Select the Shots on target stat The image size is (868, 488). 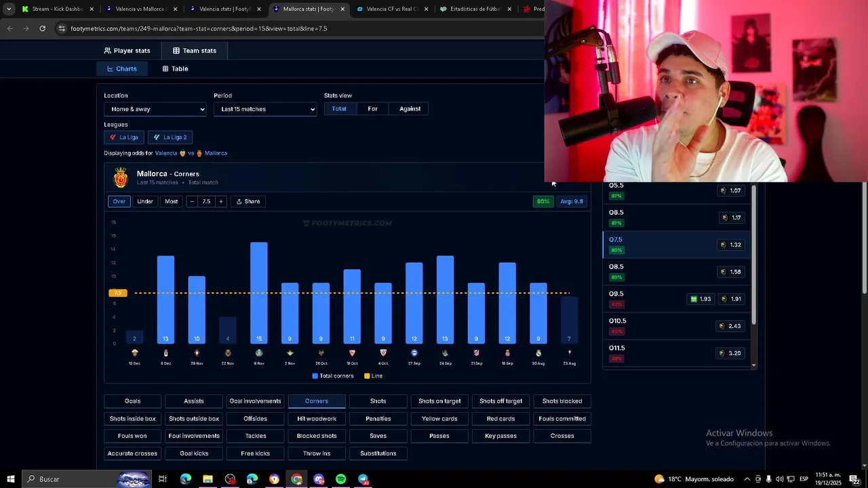coord(439,401)
